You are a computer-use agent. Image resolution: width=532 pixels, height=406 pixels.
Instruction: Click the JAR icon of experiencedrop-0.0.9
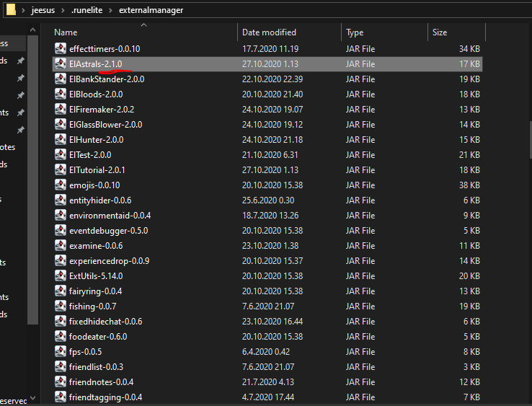pos(61,261)
